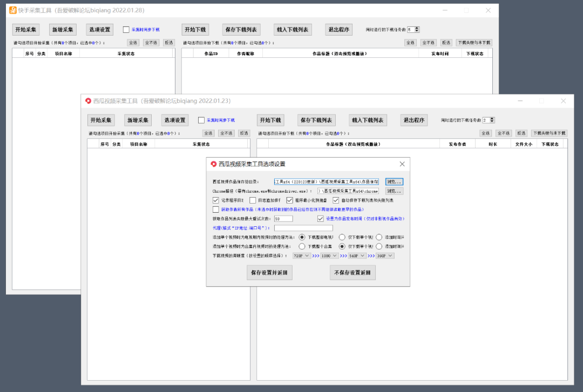583x392 pixels.
Task: Enable the 日志追加保存 checkbox
Action: (253, 200)
